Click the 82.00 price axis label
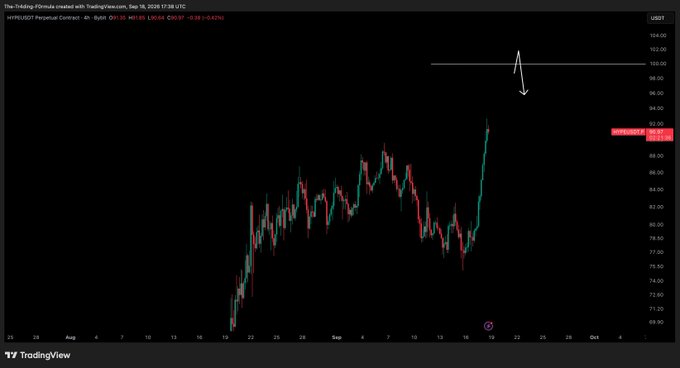The width and height of the screenshot is (680, 368). coord(657,207)
